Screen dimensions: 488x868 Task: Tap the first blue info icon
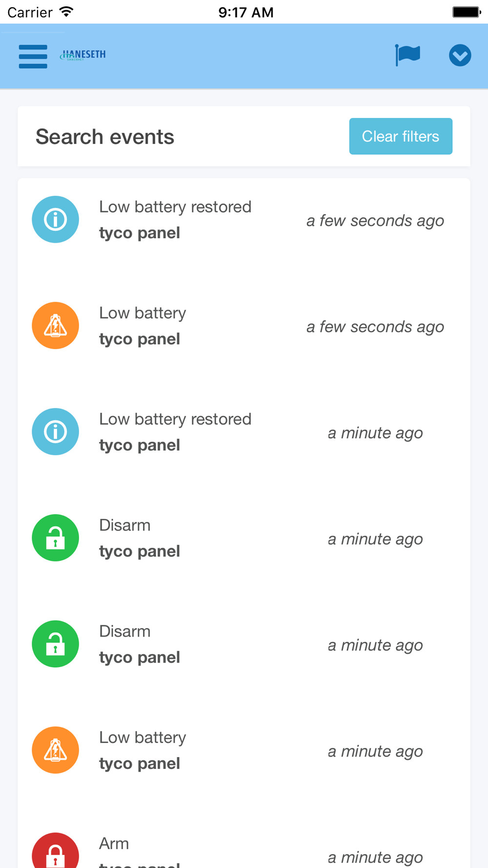(x=55, y=220)
